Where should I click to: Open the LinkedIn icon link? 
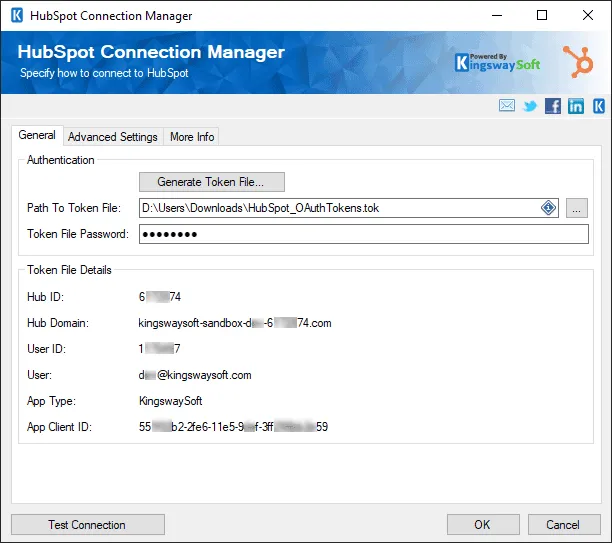click(576, 106)
